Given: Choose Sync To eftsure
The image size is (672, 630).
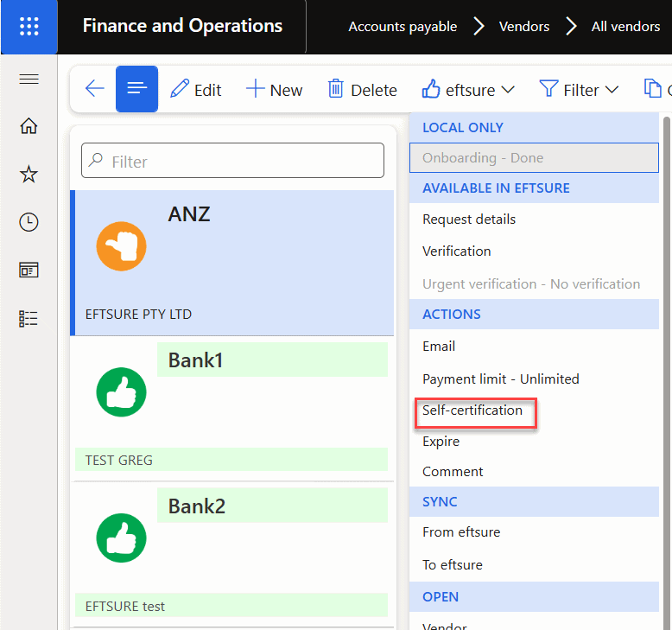Looking at the screenshot, I should [534, 565].
